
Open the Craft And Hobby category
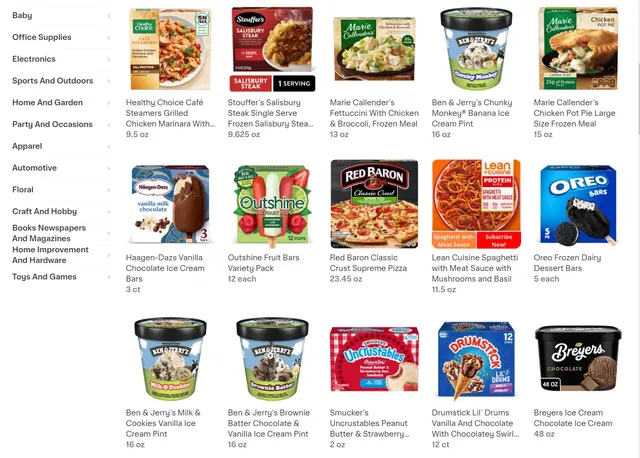pyautogui.click(x=44, y=211)
